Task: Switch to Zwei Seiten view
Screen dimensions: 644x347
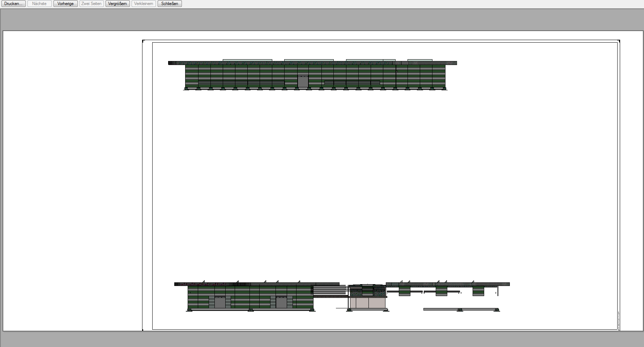Action: pos(91,4)
